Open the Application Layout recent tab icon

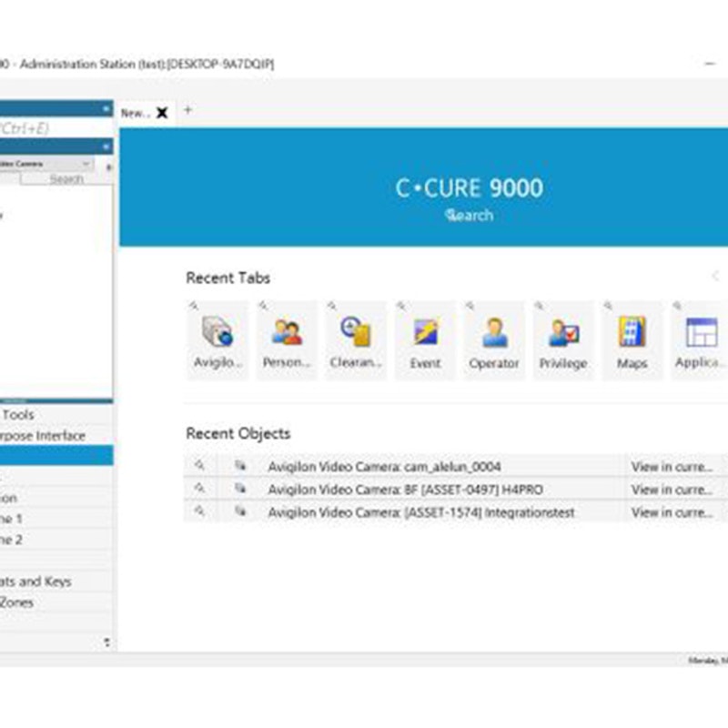[x=700, y=339]
